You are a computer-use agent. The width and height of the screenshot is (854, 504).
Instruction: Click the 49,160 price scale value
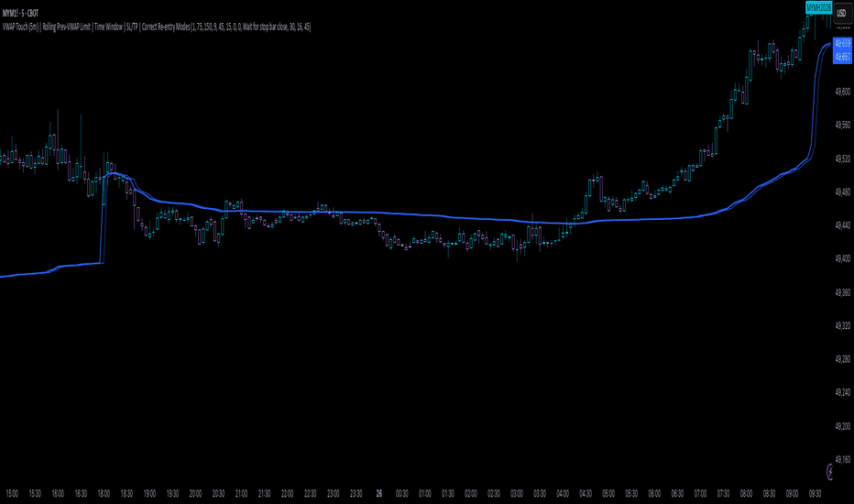pos(843,459)
